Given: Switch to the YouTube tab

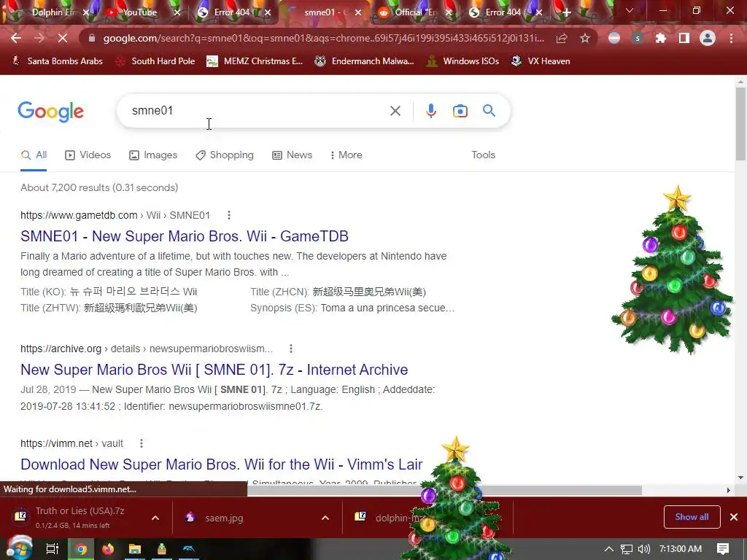Looking at the screenshot, I should (139, 12).
